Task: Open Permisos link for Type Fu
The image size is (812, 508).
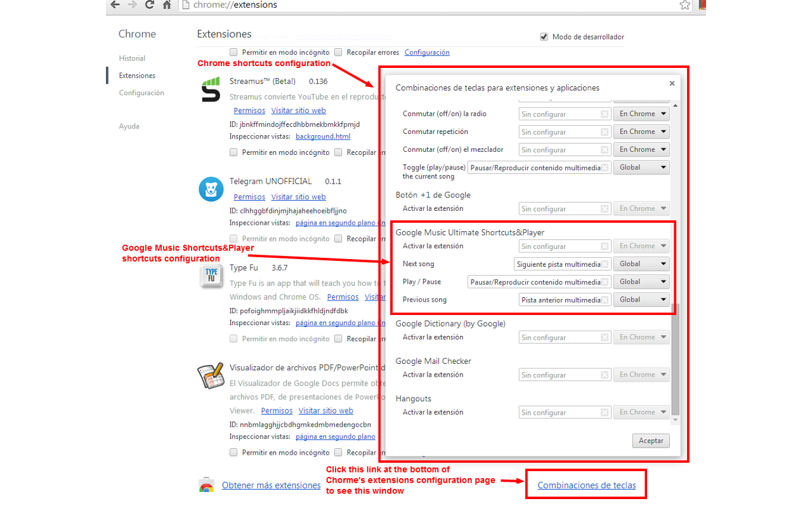Action: tap(343, 297)
